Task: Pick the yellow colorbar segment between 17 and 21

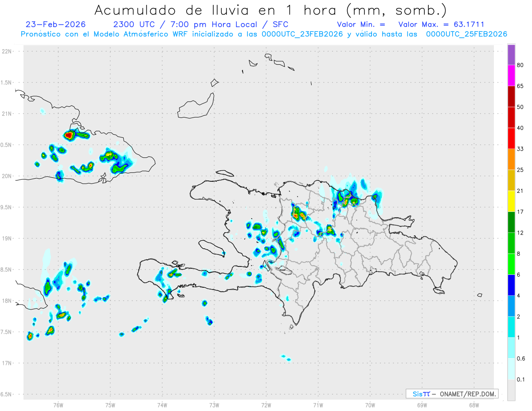Action: 511,201
